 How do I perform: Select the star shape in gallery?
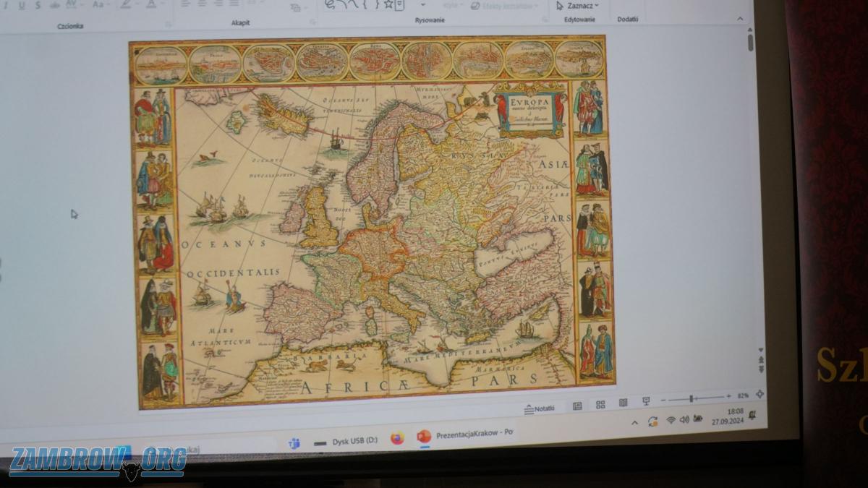pos(388,4)
